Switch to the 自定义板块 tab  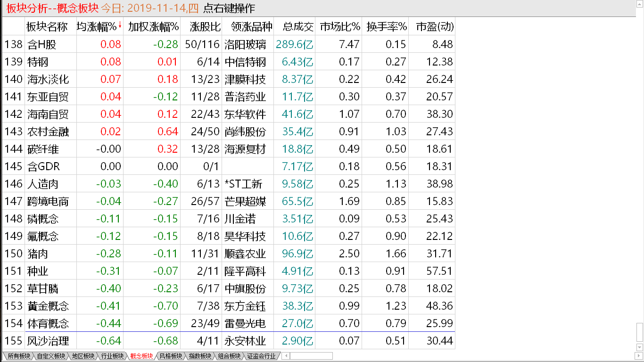[51, 356]
